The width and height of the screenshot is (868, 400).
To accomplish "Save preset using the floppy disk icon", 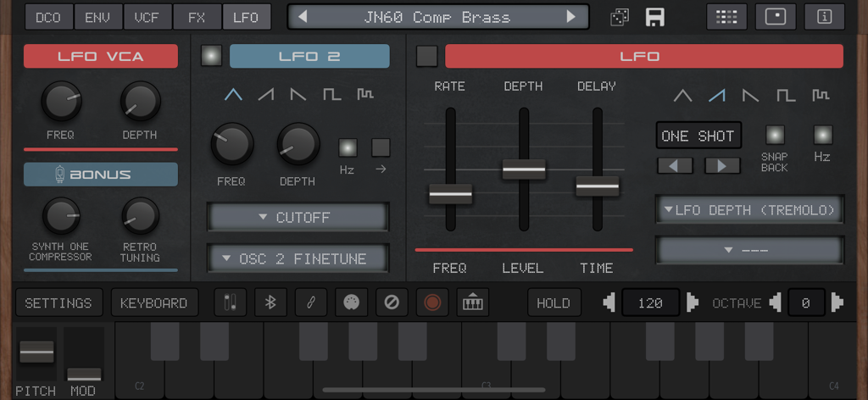I will (655, 17).
